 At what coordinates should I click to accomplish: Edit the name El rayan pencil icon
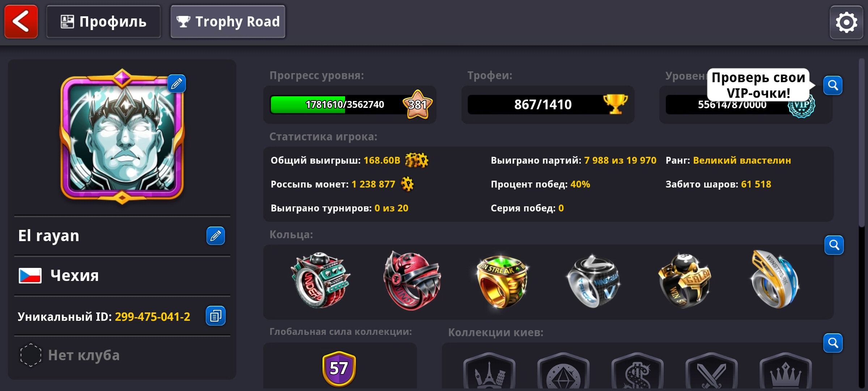(216, 236)
